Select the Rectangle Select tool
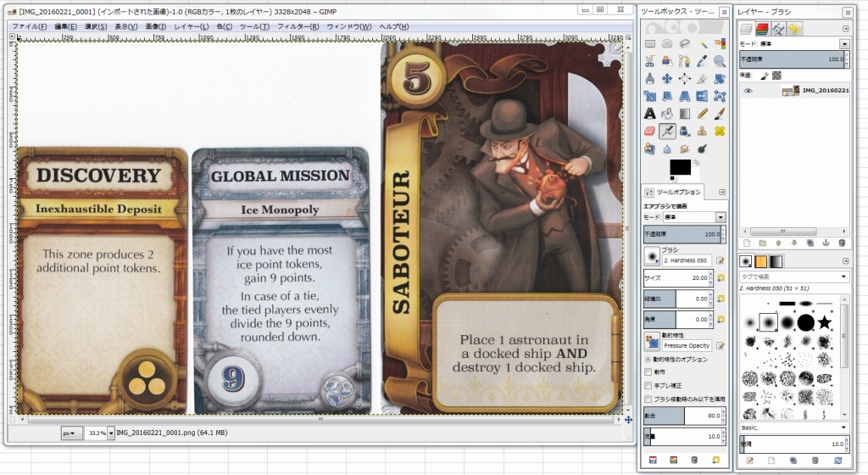 [x=649, y=44]
